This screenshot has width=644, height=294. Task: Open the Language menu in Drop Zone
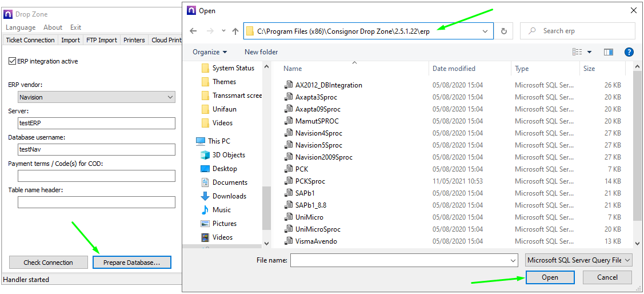(x=21, y=27)
